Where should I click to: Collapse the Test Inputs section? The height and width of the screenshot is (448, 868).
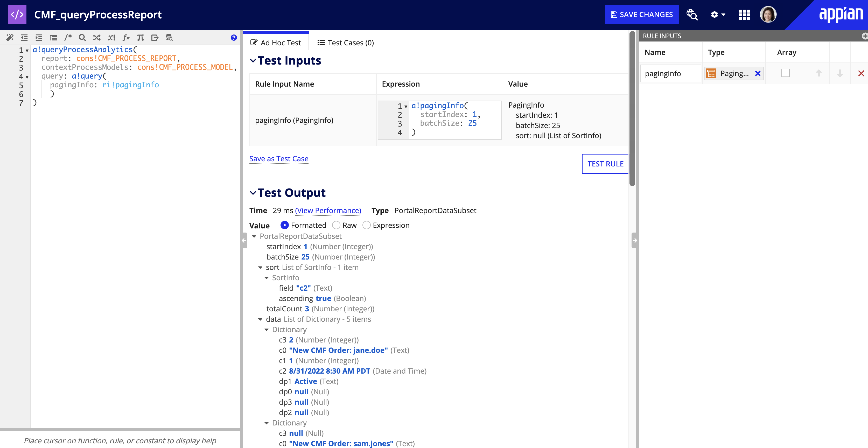pyautogui.click(x=253, y=61)
